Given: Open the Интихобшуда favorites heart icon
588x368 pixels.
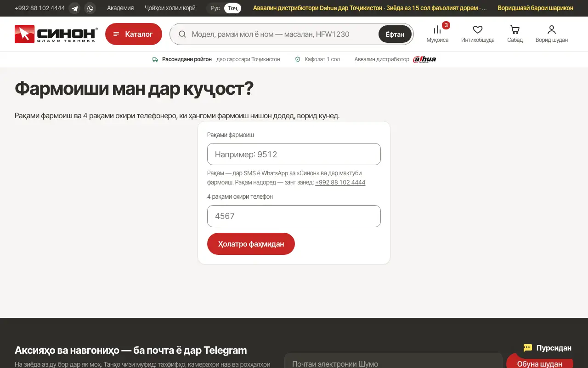Looking at the screenshot, I should click(478, 34).
